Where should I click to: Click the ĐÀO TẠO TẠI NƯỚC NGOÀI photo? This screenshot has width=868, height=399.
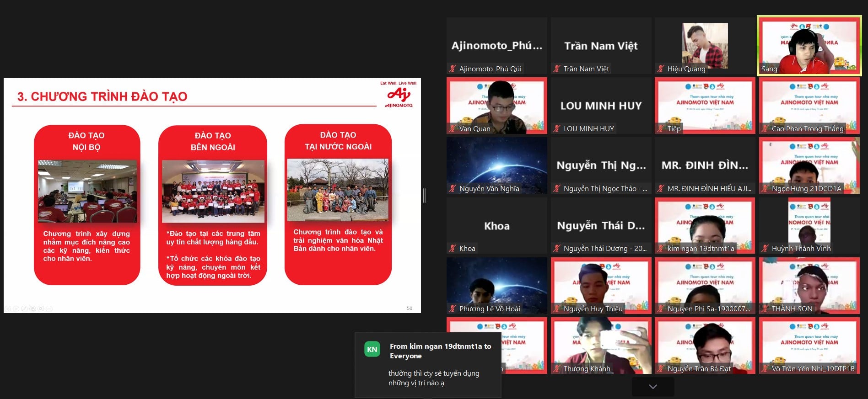[338, 190]
